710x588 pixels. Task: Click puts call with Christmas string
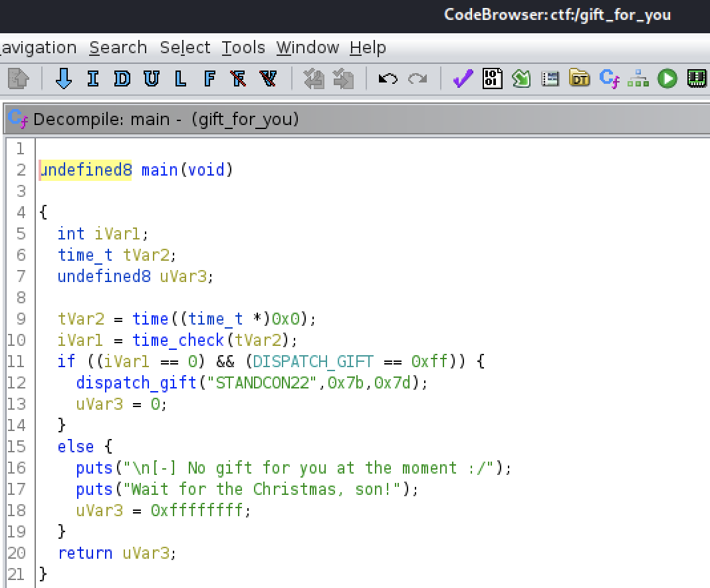click(94, 490)
